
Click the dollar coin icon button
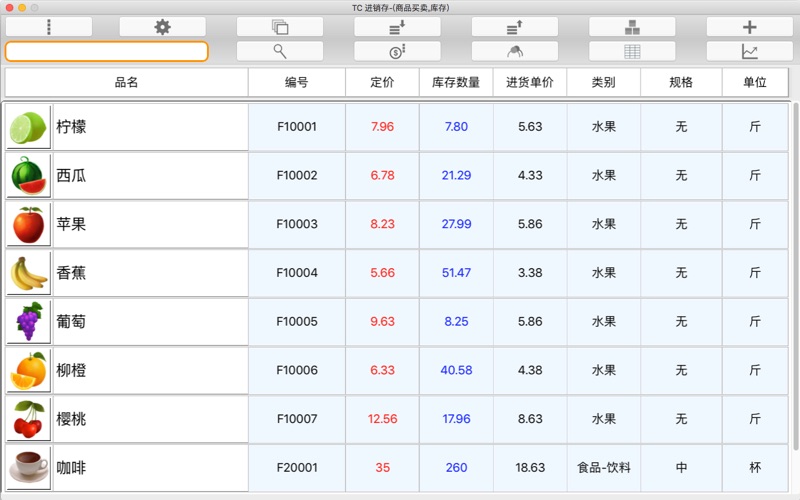click(397, 51)
